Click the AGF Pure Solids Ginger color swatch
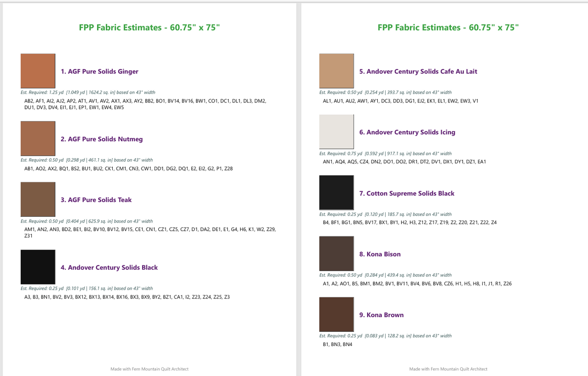 (x=38, y=71)
